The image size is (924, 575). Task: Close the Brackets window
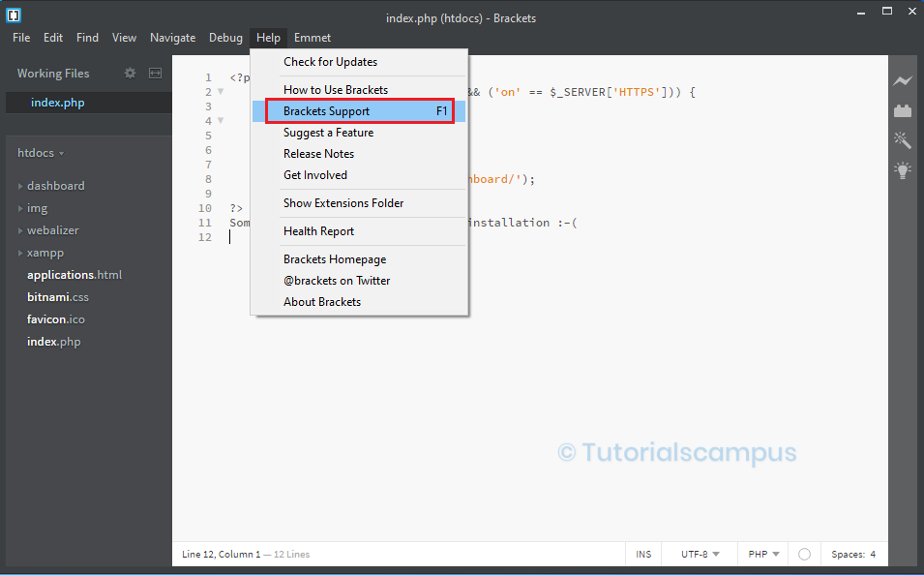(911, 12)
